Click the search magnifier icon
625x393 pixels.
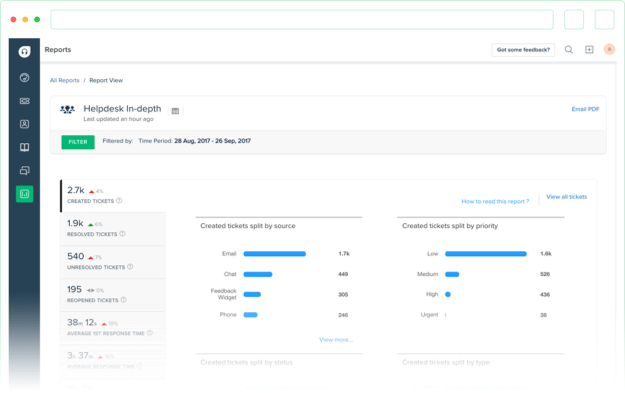click(x=569, y=49)
